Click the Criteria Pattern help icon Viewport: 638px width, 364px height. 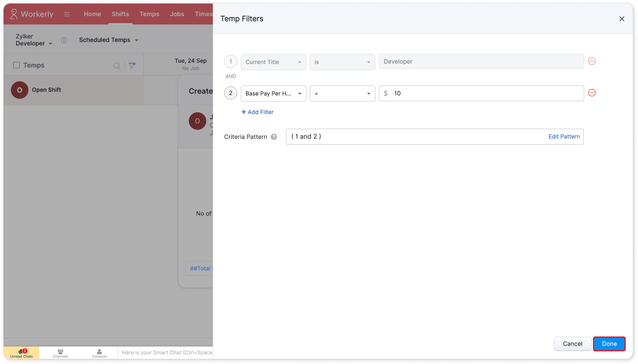(x=274, y=137)
